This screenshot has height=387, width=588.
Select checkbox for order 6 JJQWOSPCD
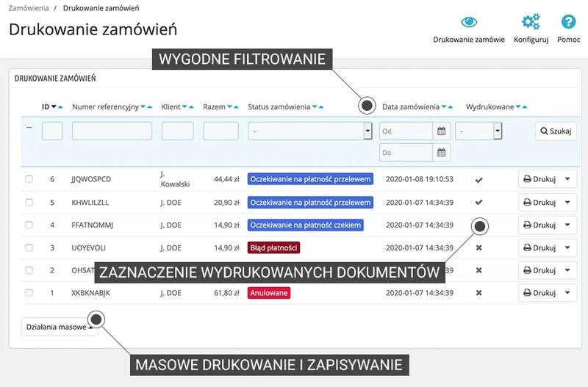pos(29,179)
